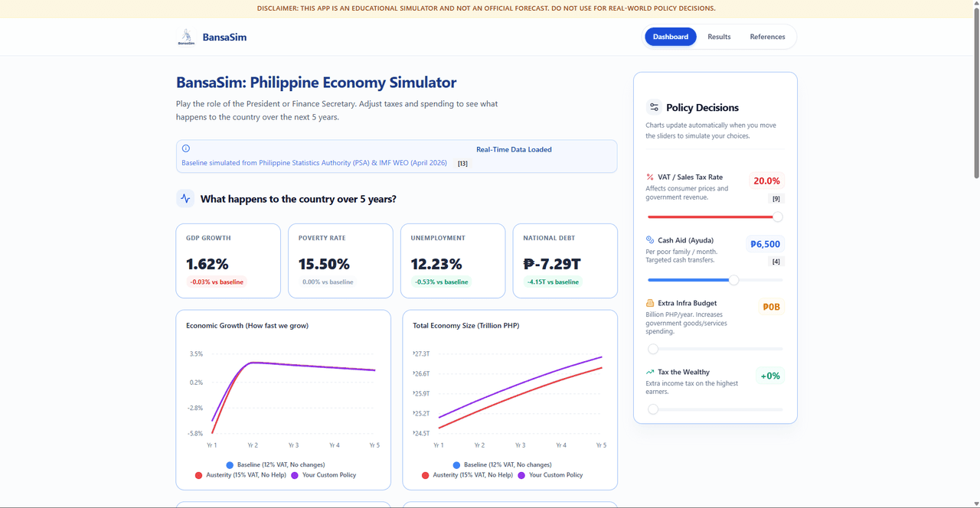This screenshot has width=980, height=508.
Task: Open the Results tab
Action: click(x=719, y=37)
